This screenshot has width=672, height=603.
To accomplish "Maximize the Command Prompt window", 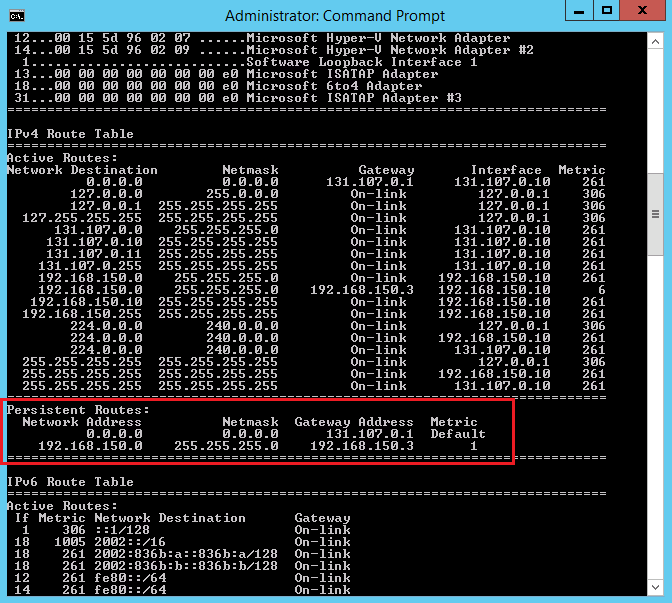I will point(606,10).
